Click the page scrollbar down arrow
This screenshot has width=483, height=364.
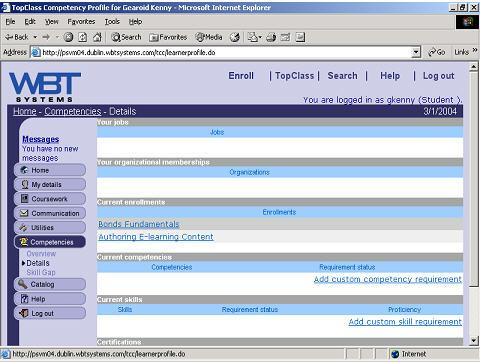[474, 341]
